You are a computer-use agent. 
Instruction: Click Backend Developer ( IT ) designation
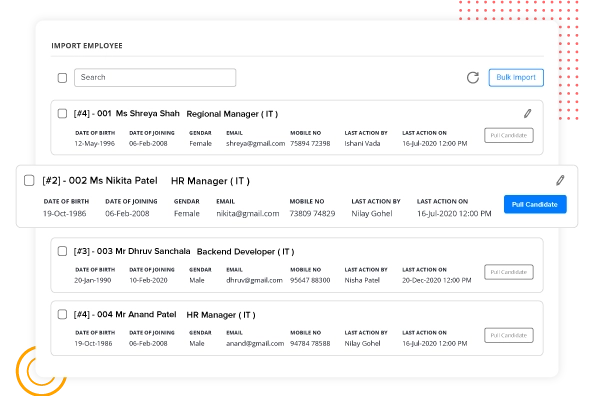click(245, 252)
